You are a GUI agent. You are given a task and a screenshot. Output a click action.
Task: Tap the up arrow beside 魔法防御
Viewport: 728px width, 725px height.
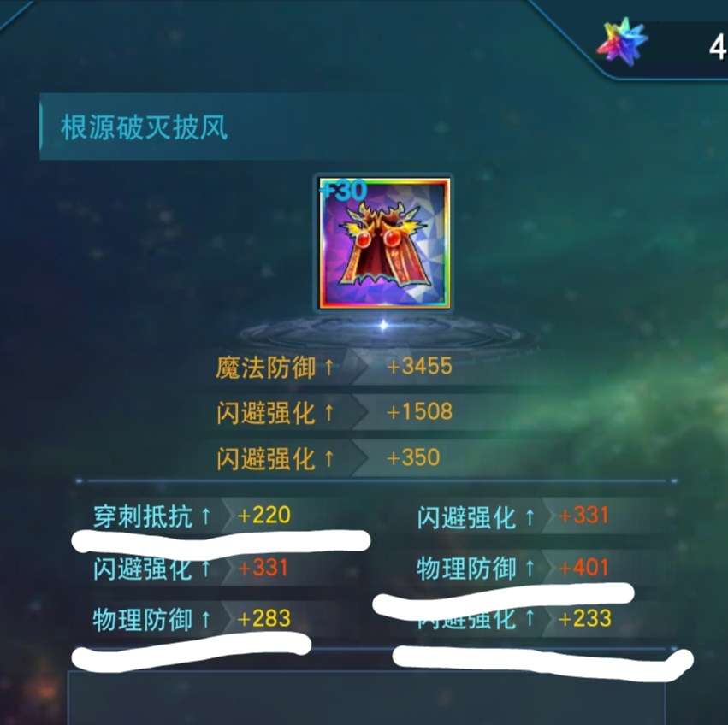328,367
